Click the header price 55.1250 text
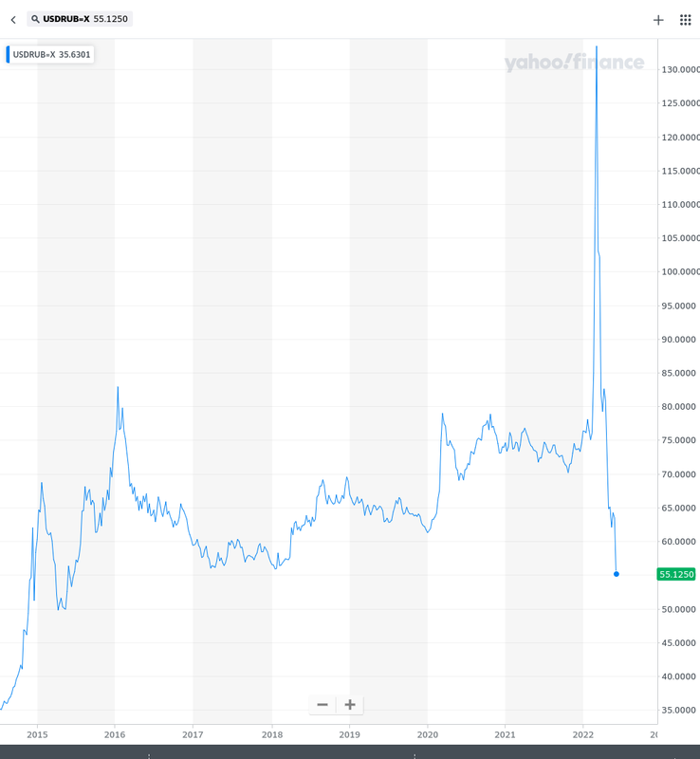Image resolution: width=700 pixels, height=759 pixels. 110,19
